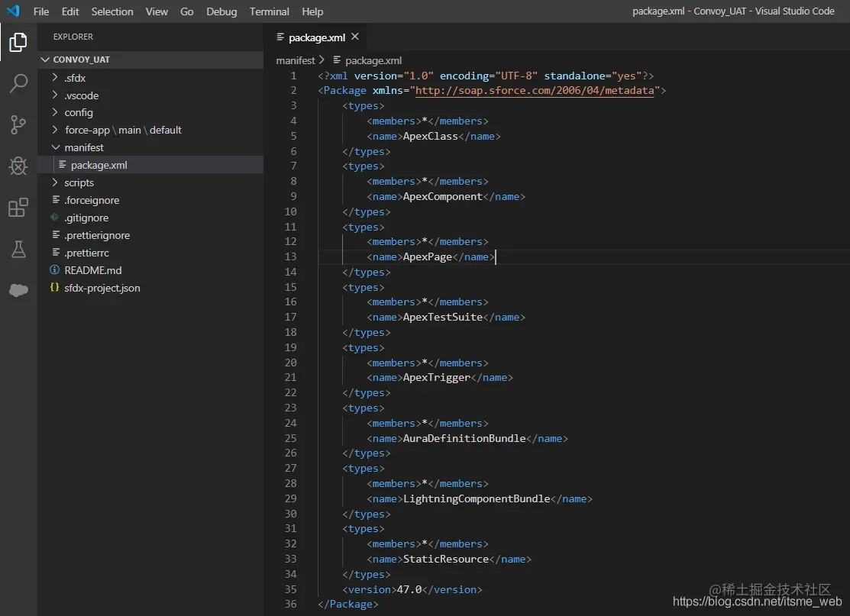Open .gitignore file in explorer
Screen dimensions: 850x616
pyautogui.click(x=86, y=218)
